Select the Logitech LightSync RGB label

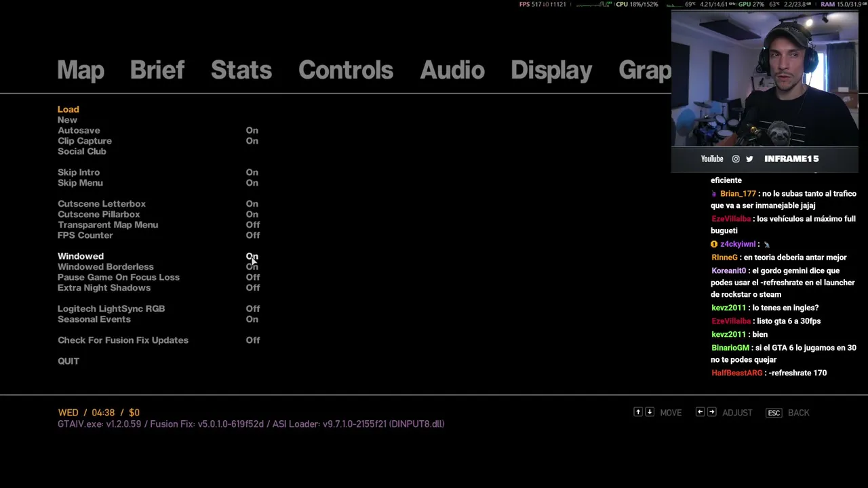coord(111,308)
